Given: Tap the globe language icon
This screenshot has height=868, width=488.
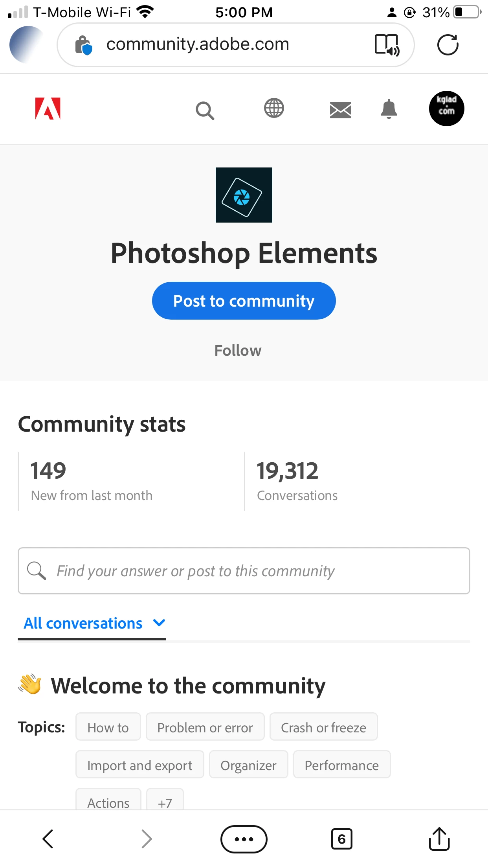Looking at the screenshot, I should click(274, 108).
